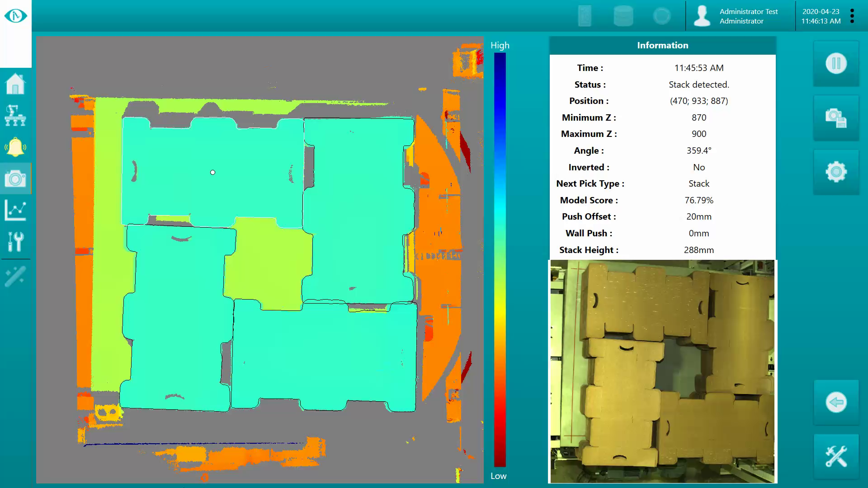
Task: Open the alarm bell notifications
Action: click(x=15, y=147)
